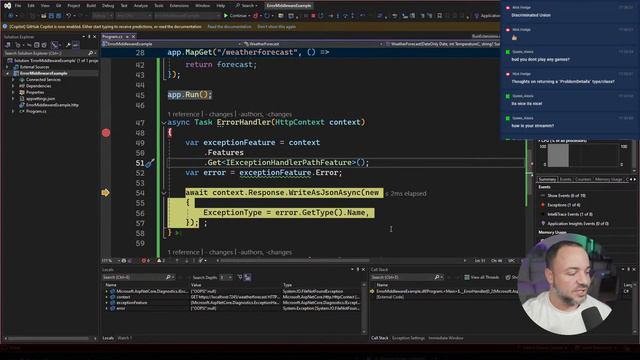This screenshot has height=360, width=640.
Task: Click the red Stop Debugging icon
Action: (313, 16)
